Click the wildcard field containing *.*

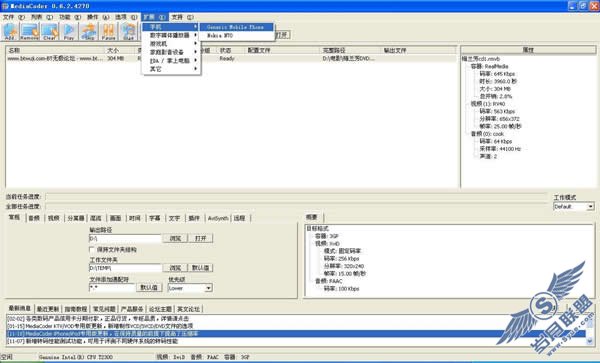click(112, 288)
